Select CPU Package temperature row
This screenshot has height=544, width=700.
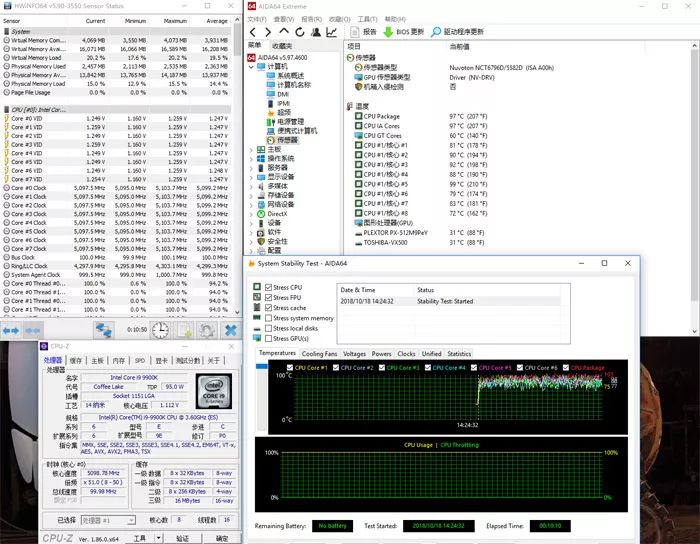pyautogui.click(x=421, y=116)
